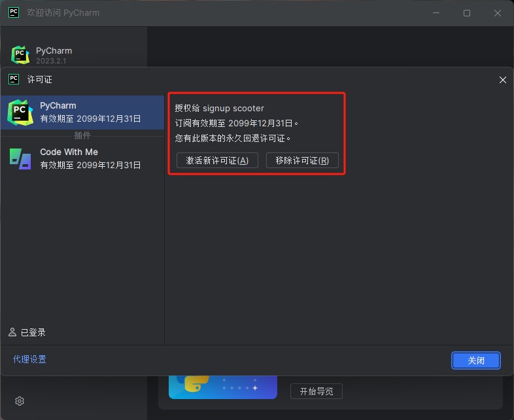Close the 欢迎访问 PyCharm window
The image size is (514, 420).
(x=498, y=13)
